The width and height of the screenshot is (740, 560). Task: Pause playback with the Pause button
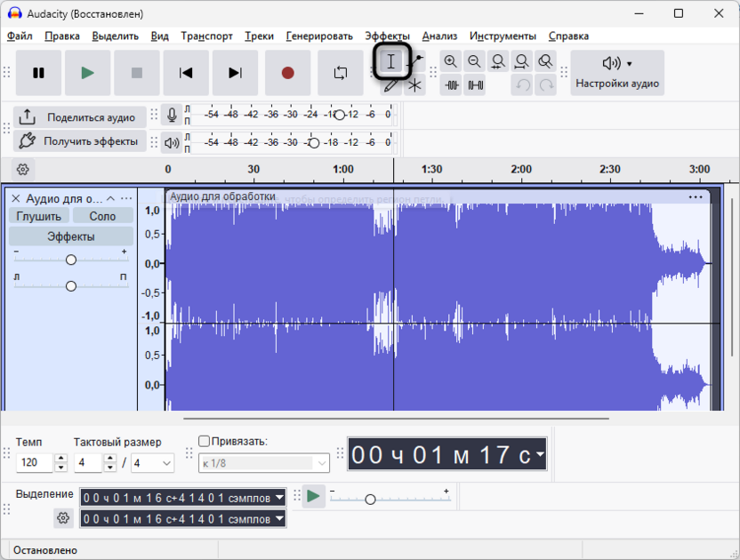point(39,73)
